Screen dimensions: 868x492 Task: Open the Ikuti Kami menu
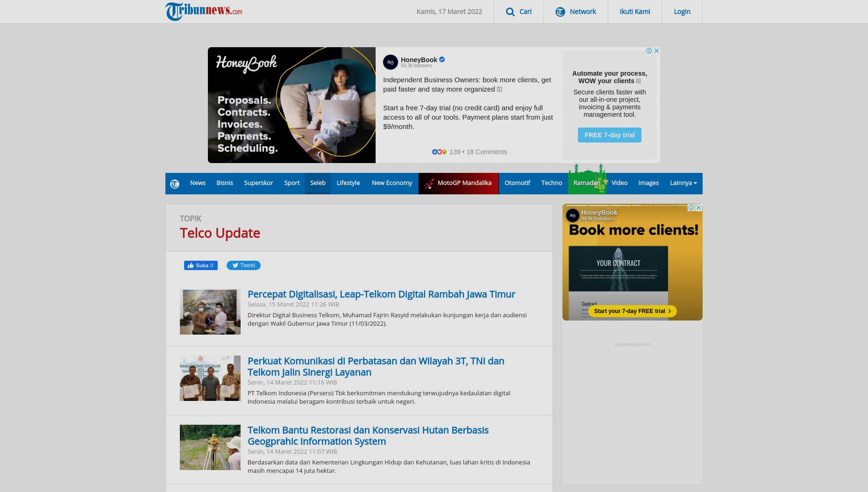pyautogui.click(x=634, y=12)
